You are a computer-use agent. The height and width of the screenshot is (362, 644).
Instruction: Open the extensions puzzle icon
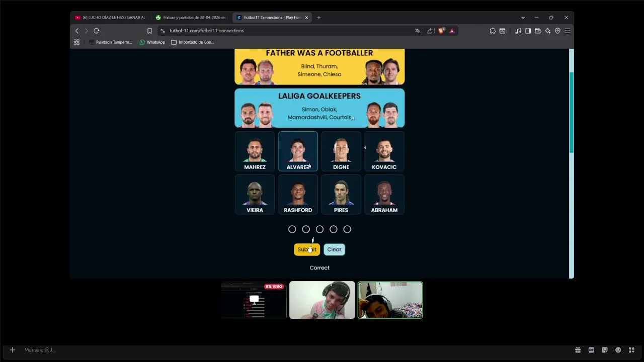493,31
